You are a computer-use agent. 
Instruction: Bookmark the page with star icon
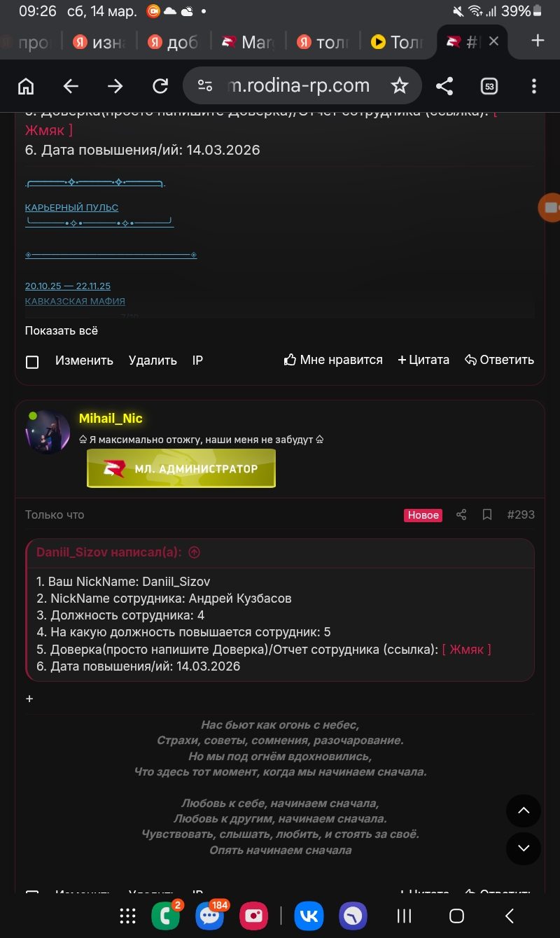(400, 86)
